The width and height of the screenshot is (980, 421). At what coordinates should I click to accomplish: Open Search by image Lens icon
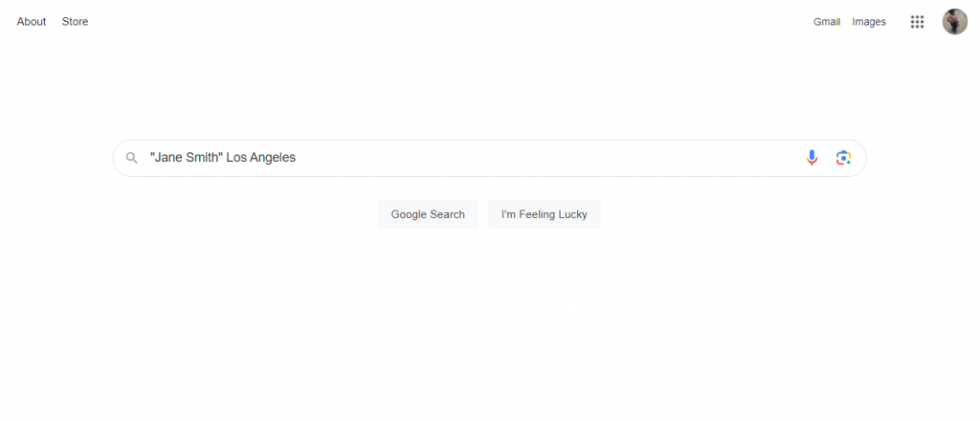point(843,158)
